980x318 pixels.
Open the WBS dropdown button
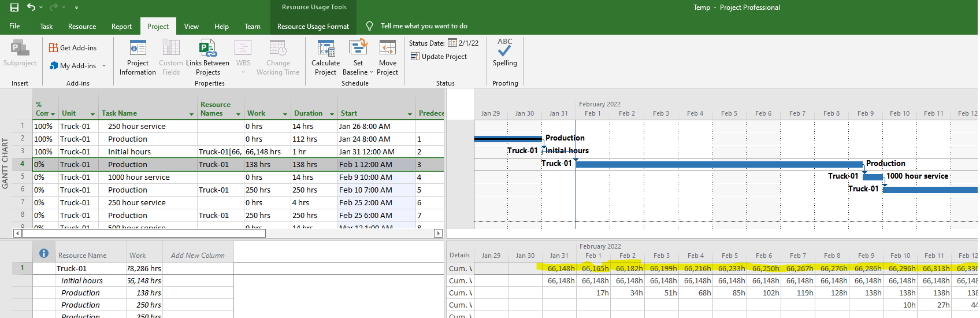(243, 57)
